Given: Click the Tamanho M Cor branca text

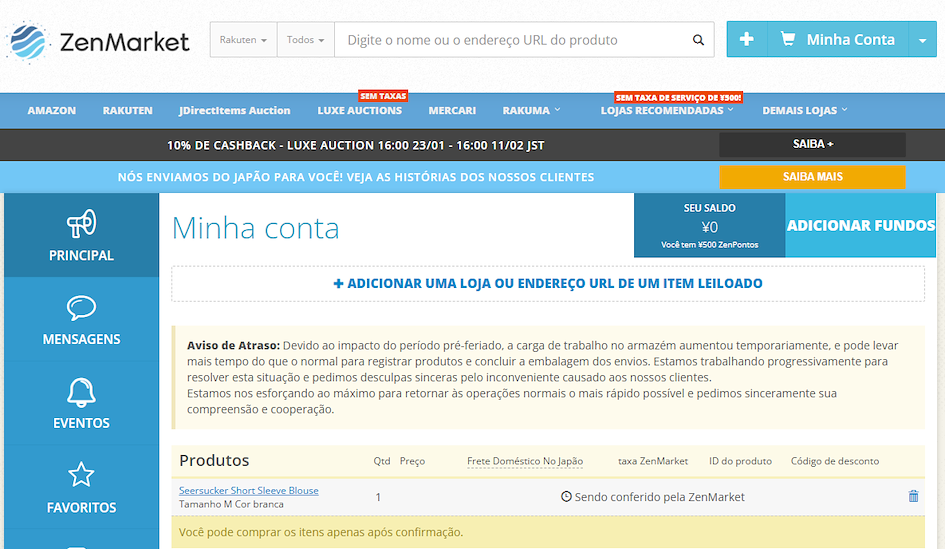Looking at the screenshot, I should point(231,504).
